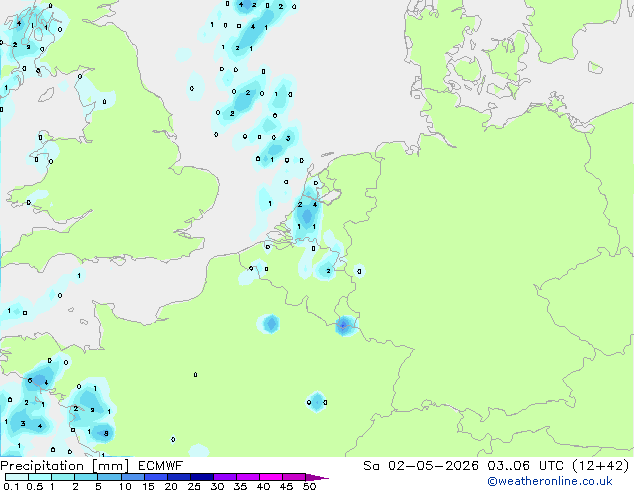This screenshot has width=634, height=490.
Task: Click the 03..06 UTC time range
Action: tap(525, 466)
